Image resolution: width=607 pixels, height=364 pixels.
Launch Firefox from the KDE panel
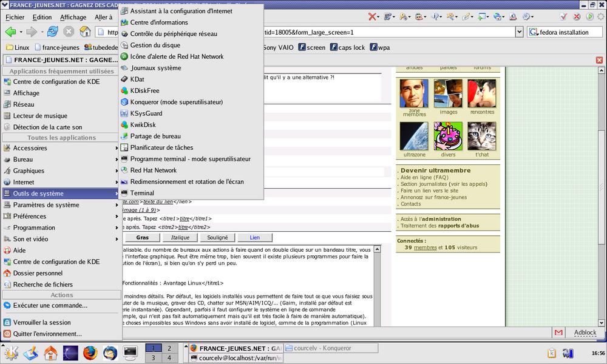click(90, 352)
